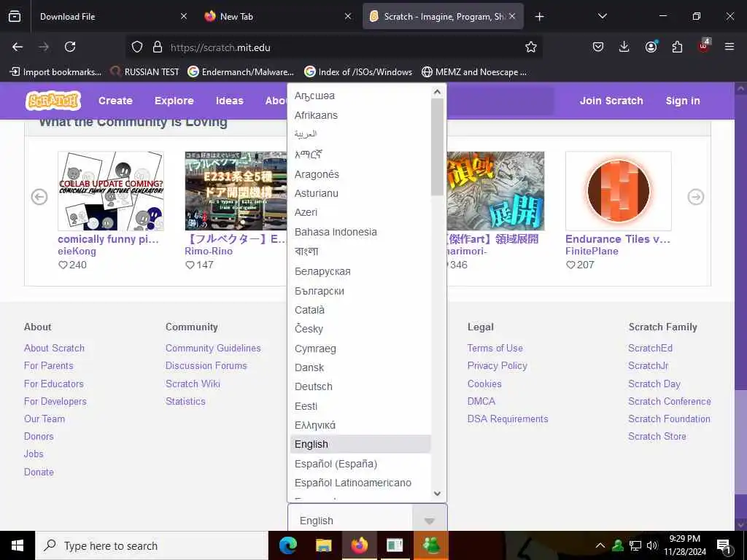Image resolution: width=747 pixels, height=560 pixels.
Task: Reload the page with refresh icon
Action: click(x=70, y=47)
